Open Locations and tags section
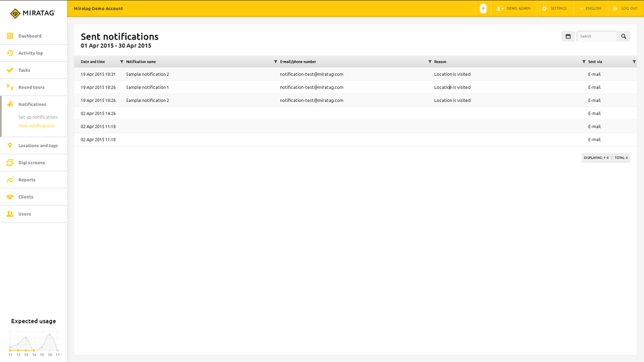This screenshot has width=644, height=362. click(38, 145)
